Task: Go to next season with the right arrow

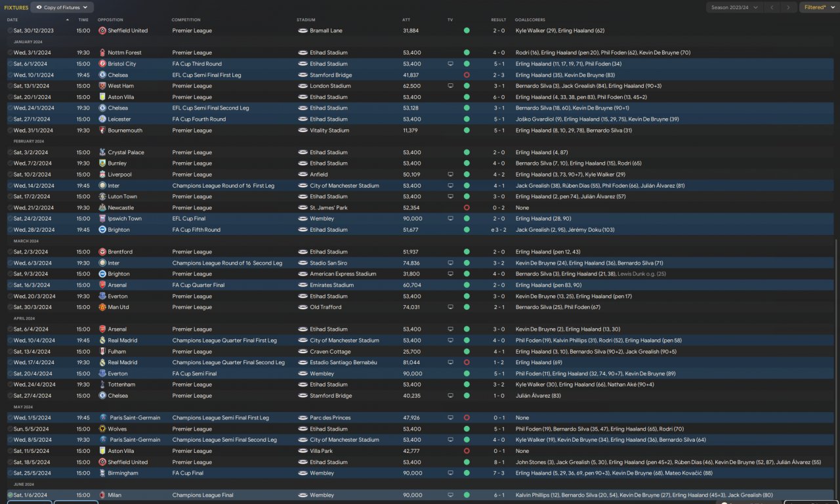Action: tap(788, 7)
